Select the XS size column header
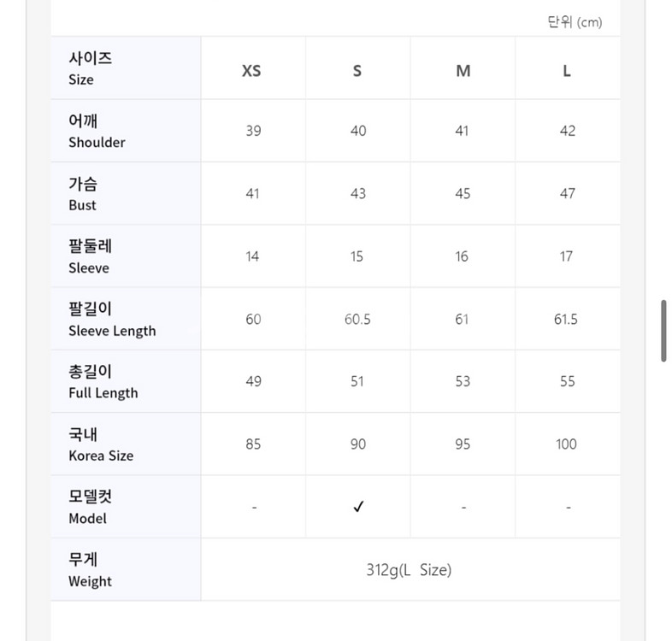The width and height of the screenshot is (672, 641). [x=252, y=71]
